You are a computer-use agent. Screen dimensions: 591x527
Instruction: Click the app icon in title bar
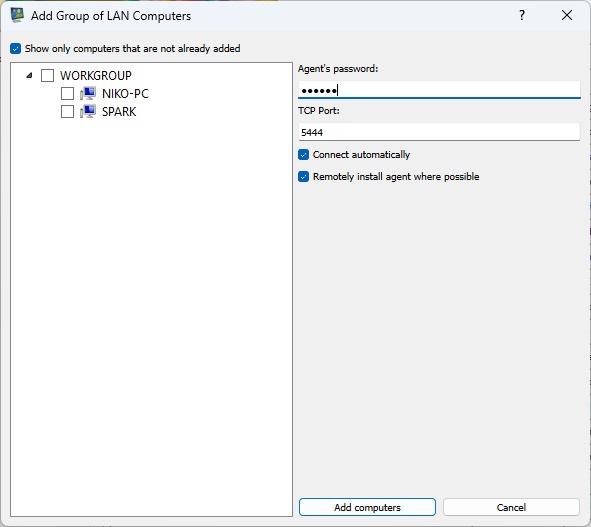click(x=17, y=15)
